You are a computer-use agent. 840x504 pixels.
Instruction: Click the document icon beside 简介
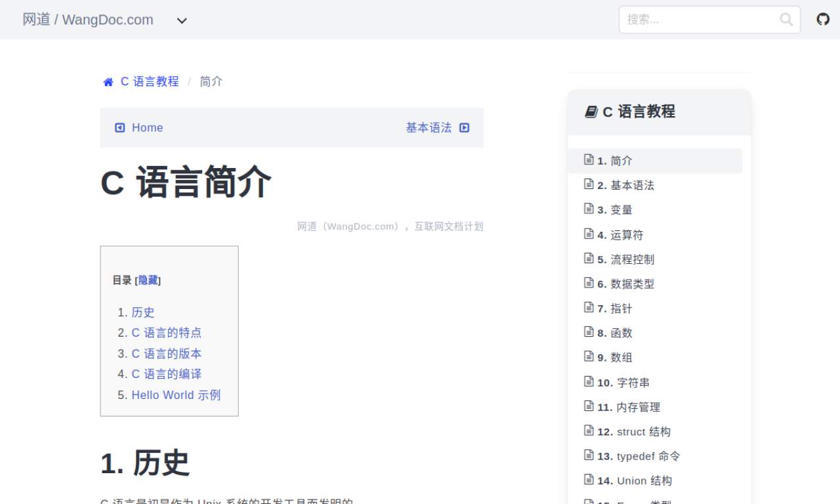tap(589, 159)
